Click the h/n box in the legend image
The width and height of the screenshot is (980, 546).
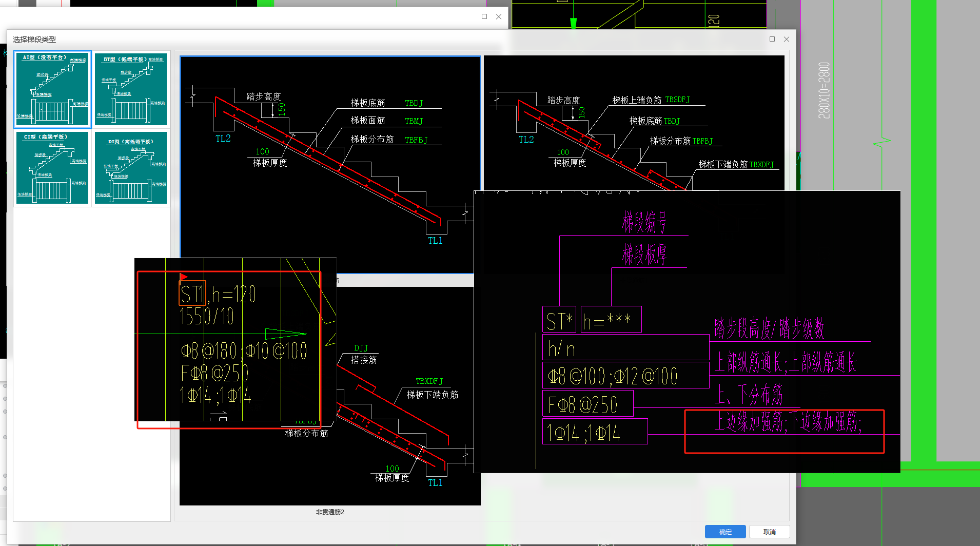click(626, 348)
